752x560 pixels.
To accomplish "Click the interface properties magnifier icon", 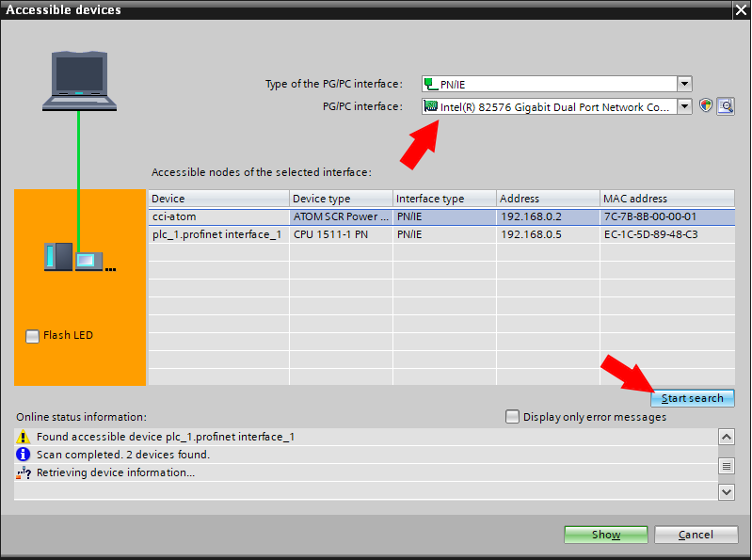I will 726,106.
